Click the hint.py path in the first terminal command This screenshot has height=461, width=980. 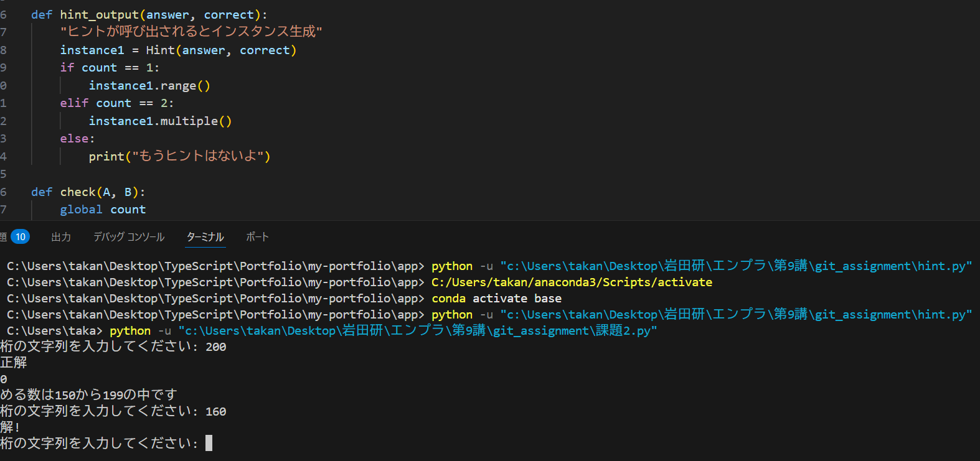pyautogui.click(x=735, y=266)
